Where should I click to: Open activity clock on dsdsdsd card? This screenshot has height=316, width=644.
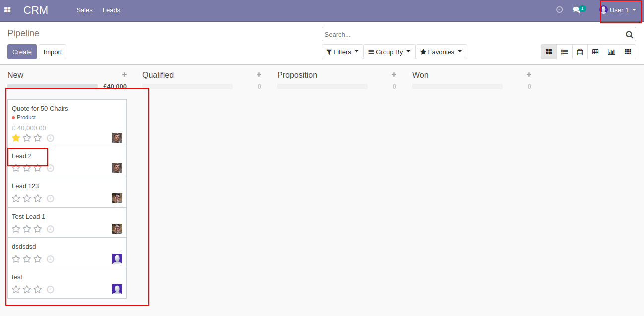[50, 259]
